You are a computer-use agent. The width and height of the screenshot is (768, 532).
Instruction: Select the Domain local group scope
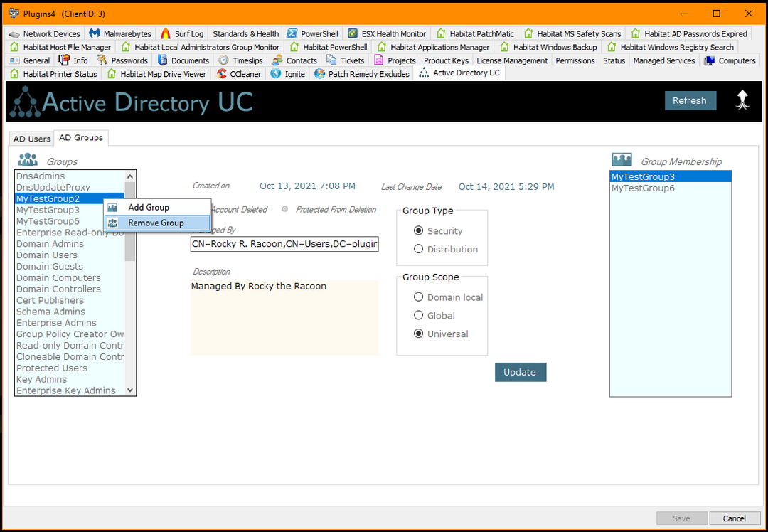[x=420, y=297]
